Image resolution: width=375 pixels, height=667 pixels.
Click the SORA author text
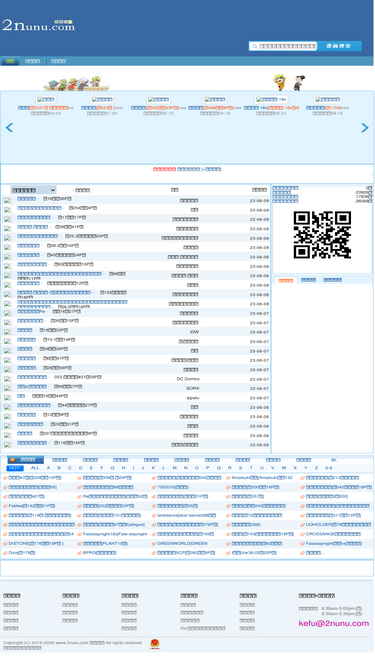click(193, 388)
